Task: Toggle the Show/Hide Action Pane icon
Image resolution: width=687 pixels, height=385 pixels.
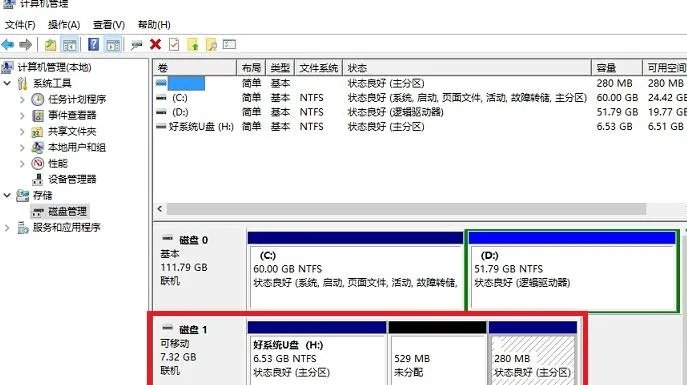Action: 113,45
